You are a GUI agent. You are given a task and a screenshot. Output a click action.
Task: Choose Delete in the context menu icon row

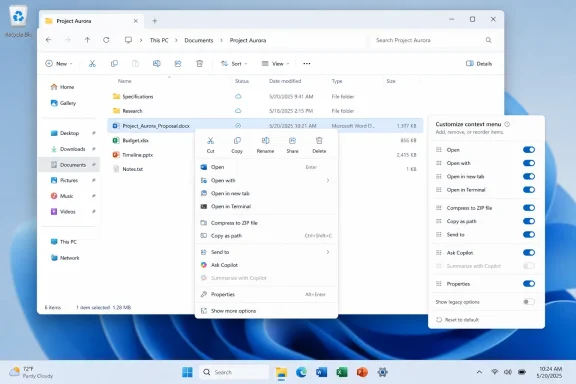[x=319, y=145]
